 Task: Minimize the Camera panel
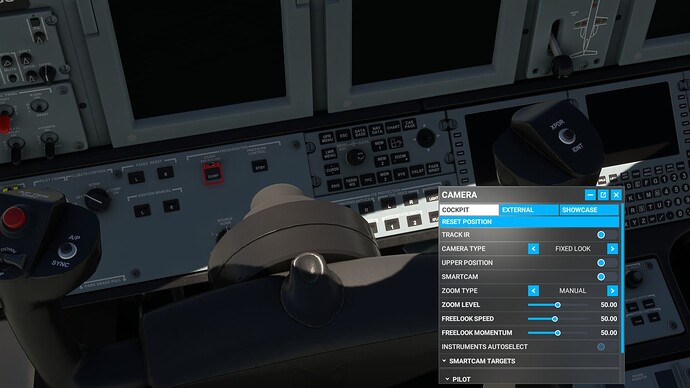pyautogui.click(x=590, y=194)
